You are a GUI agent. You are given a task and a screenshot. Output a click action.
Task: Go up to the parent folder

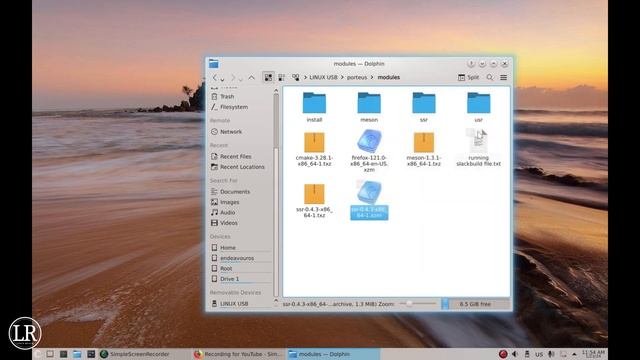tap(251, 77)
